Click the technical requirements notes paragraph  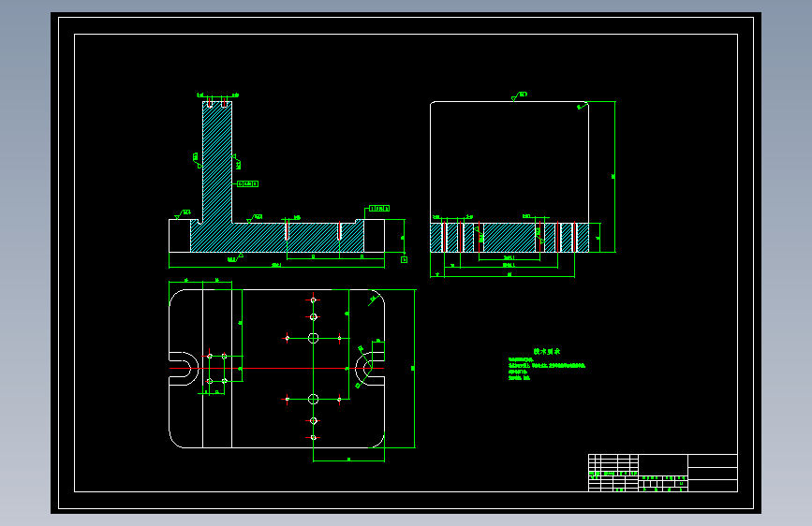pos(546,368)
